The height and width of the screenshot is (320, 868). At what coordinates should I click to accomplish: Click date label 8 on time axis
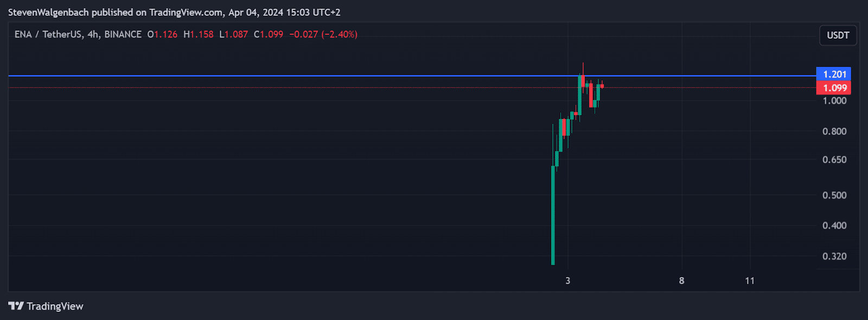681,281
